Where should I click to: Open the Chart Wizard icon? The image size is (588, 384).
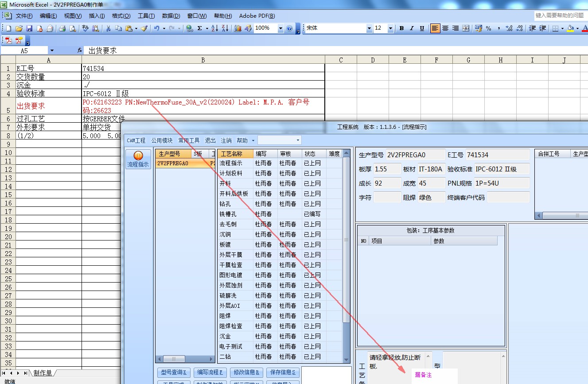238,28
